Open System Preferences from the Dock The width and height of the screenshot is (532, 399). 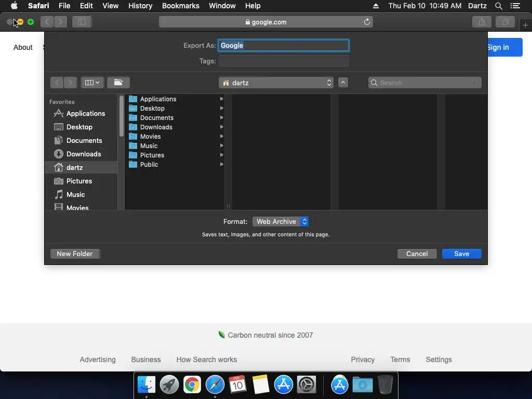point(307,385)
